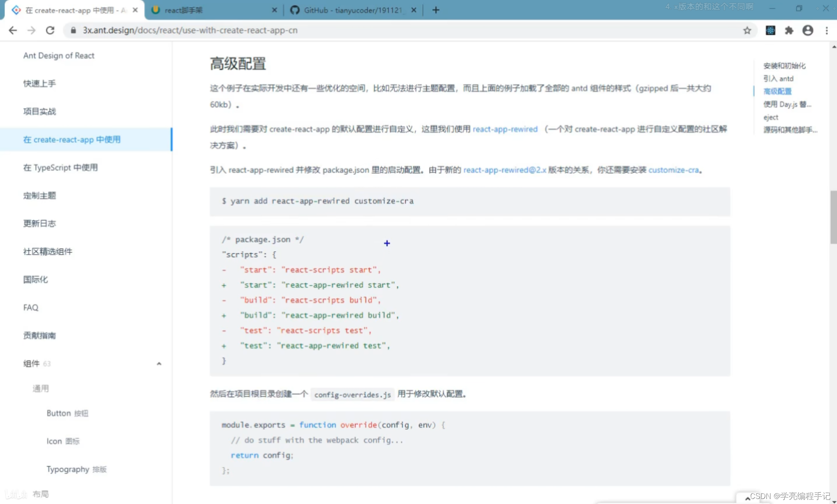Open a new browser tab
Image resolution: width=837 pixels, height=504 pixels.
click(436, 10)
